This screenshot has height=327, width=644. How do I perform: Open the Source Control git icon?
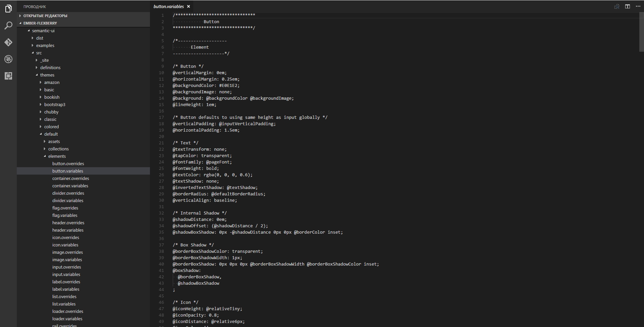coord(8,42)
